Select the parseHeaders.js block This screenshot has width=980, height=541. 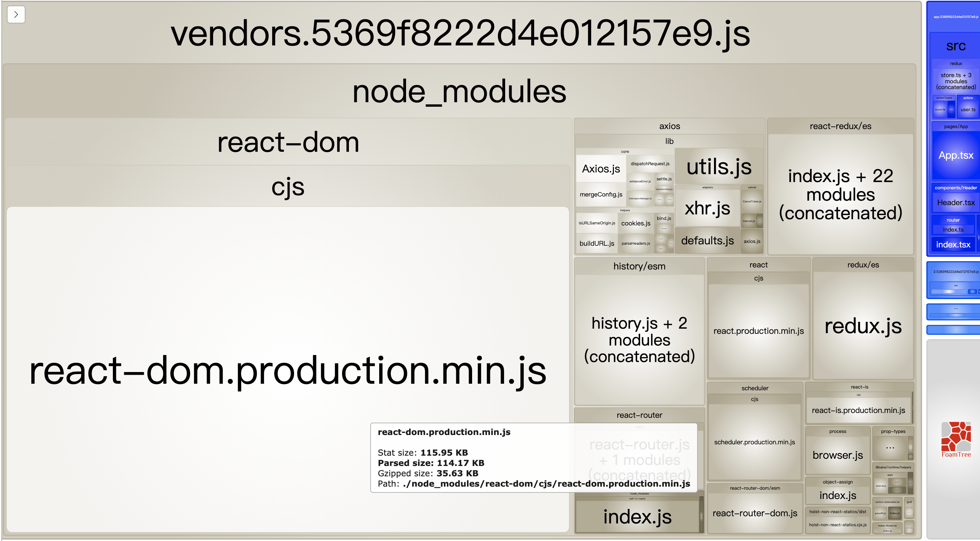(635, 244)
